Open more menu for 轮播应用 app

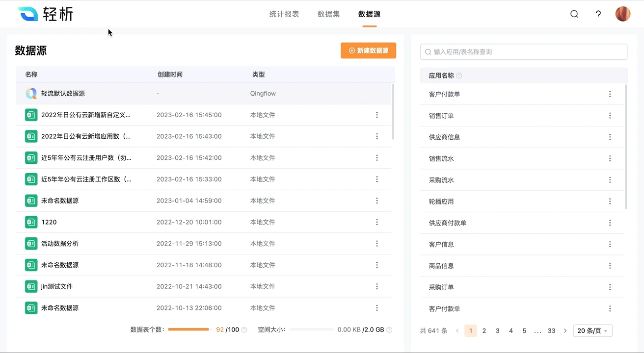610,202
